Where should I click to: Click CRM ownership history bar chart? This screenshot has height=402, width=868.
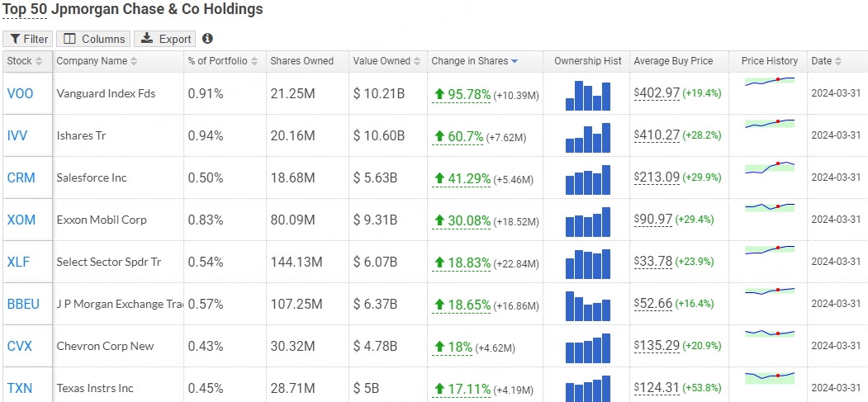point(587,180)
